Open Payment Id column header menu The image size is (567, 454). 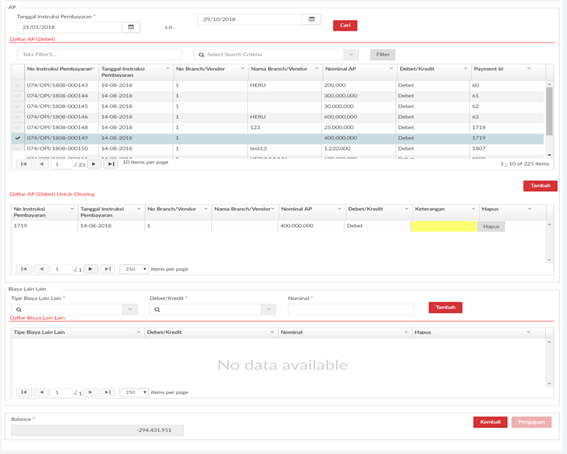(x=529, y=68)
